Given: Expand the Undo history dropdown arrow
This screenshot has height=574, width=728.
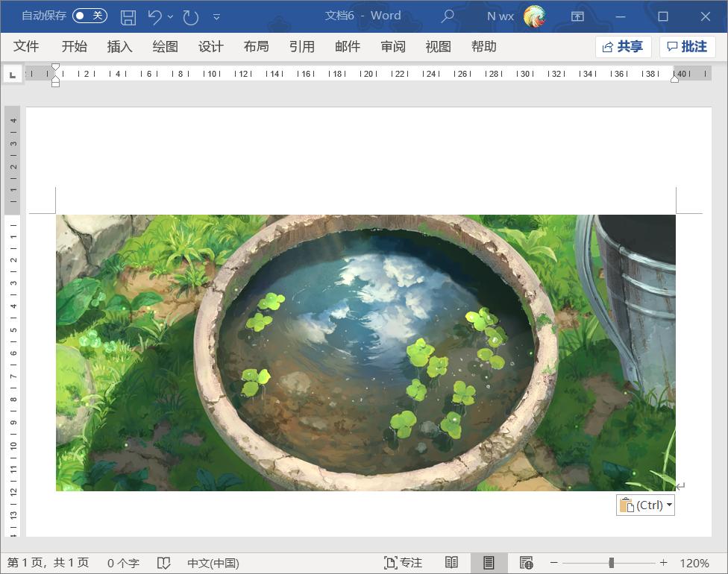Looking at the screenshot, I should (171, 16).
